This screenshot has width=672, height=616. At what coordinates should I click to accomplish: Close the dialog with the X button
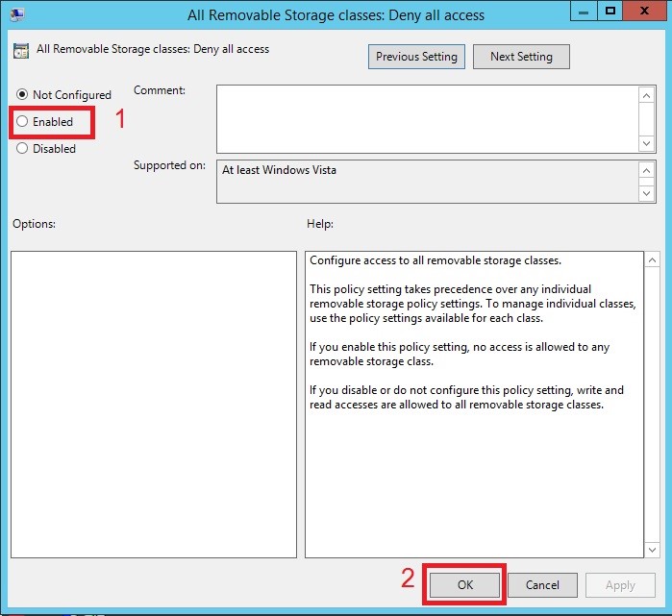(642, 12)
